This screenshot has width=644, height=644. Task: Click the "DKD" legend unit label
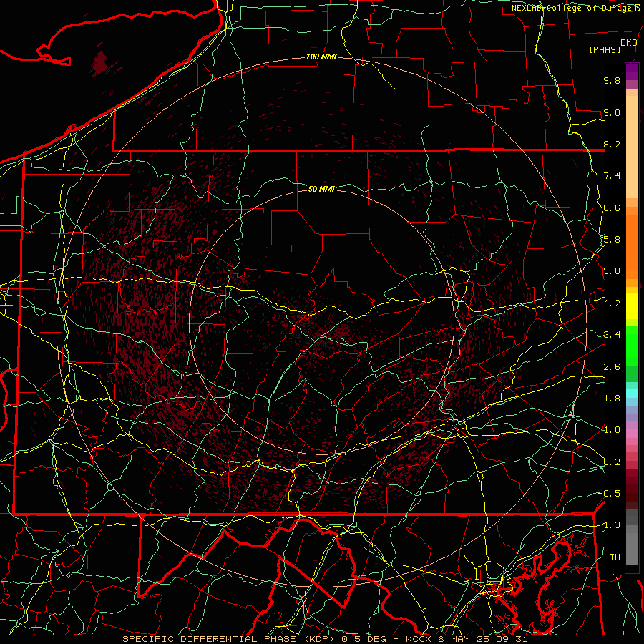coord(629,43)
